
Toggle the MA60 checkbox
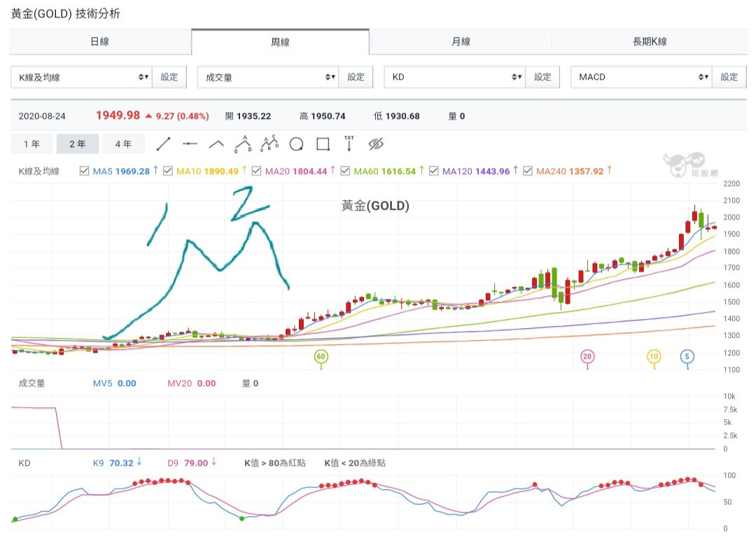(x=345, y=171)
